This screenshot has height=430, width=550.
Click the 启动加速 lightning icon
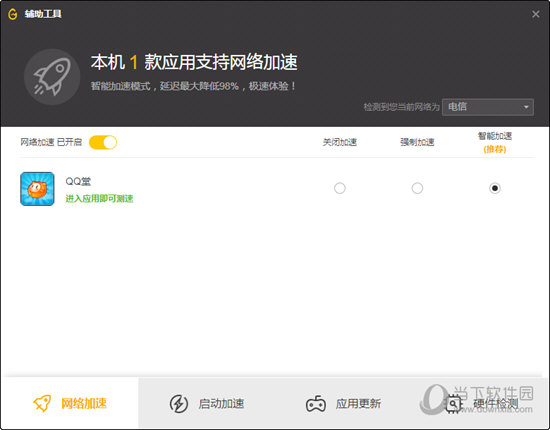pos(179,403)
